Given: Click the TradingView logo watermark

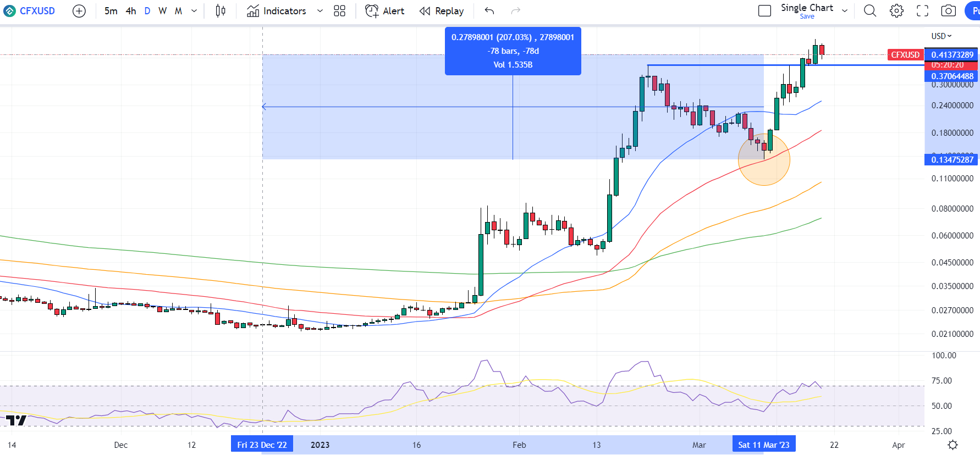Looking at the screenshot, I should point(16,420).
